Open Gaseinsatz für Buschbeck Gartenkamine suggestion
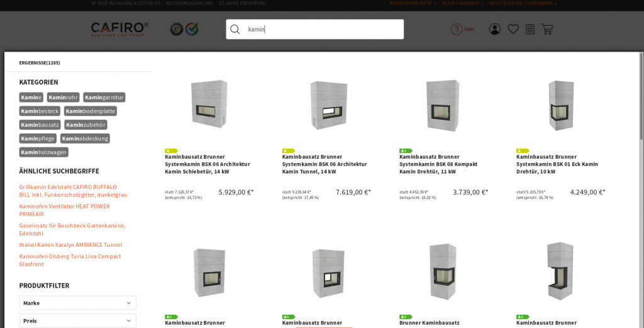Screen dimensions: 644x328 [x=72, y=229]
